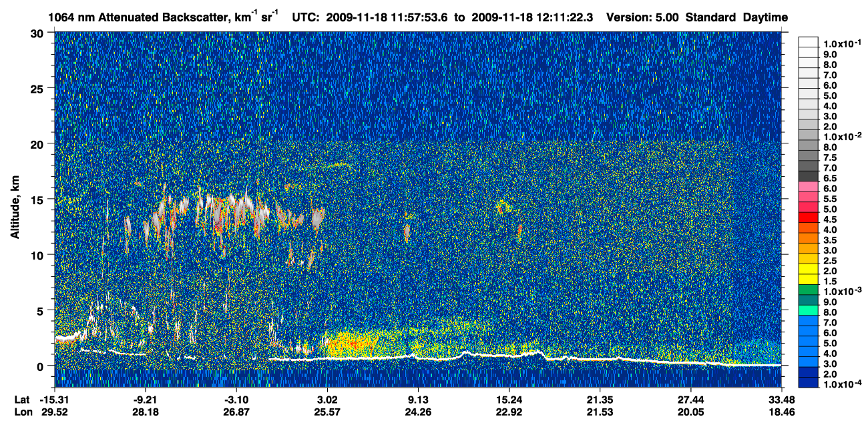Click the colorbar label '4.5'

click(x=831, y=219)
